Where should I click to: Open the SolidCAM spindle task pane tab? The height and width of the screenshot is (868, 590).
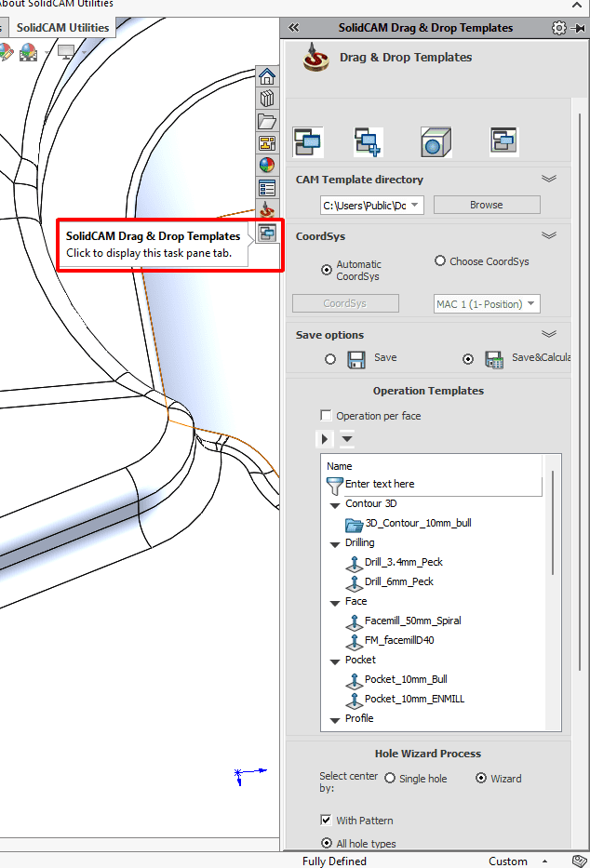[x=267, y=210]
